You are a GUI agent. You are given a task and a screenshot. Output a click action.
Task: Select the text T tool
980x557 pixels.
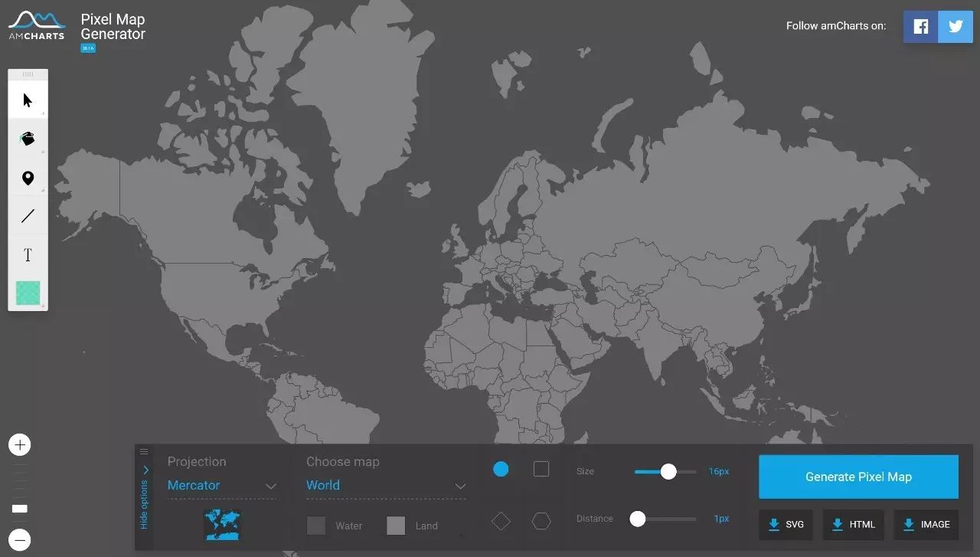(28, 255)
